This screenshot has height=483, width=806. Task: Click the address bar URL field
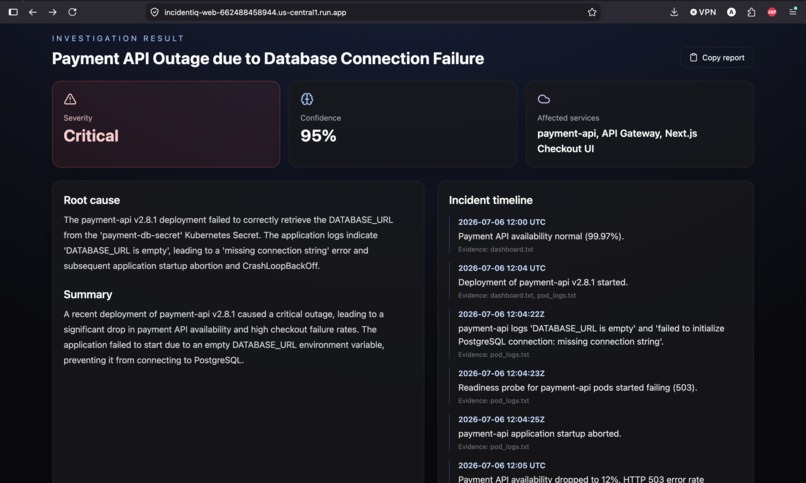(373, 12)
